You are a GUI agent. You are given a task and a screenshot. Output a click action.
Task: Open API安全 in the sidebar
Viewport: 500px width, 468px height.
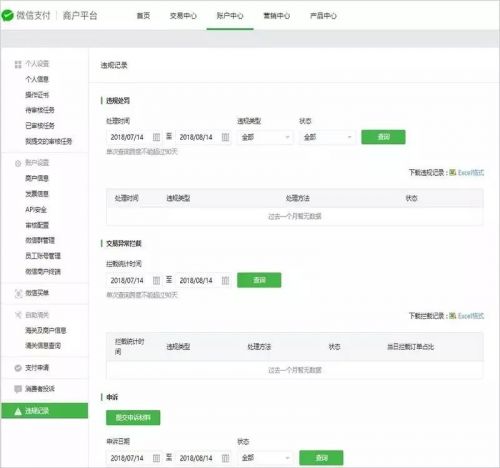click(x=36, y=209)
